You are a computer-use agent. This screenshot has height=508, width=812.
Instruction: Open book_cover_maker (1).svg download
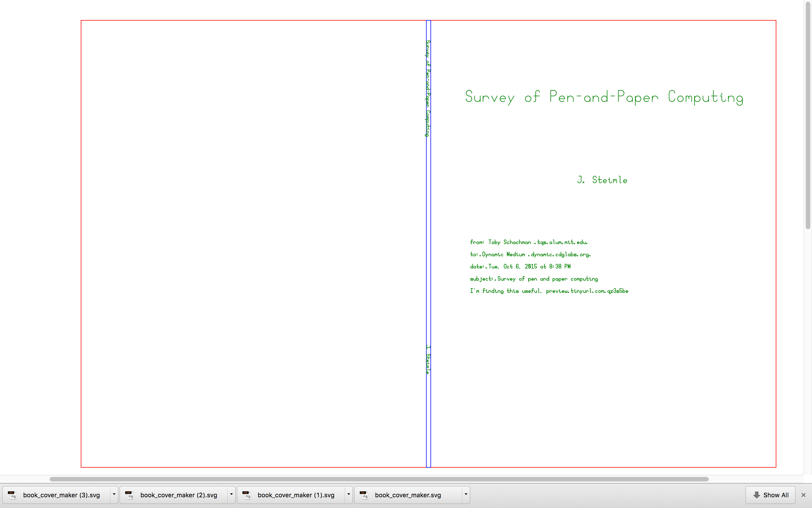(x=291, y=495)
